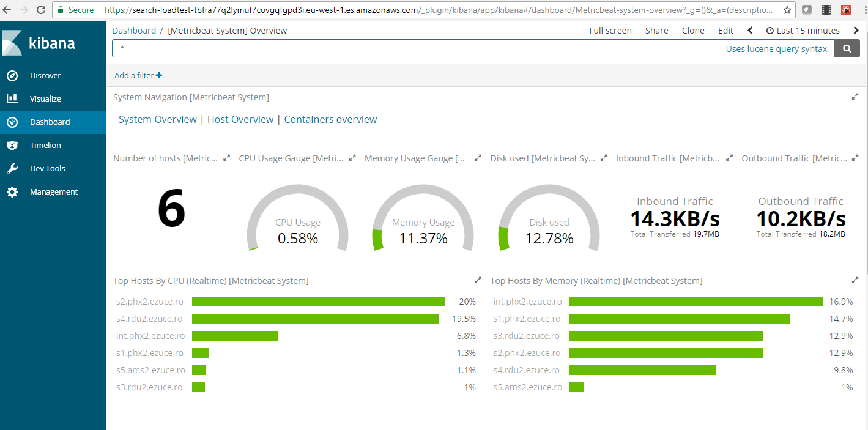Select Management in the side navigation
Screen dimensions: 868x430
click(x=54, y=191)
